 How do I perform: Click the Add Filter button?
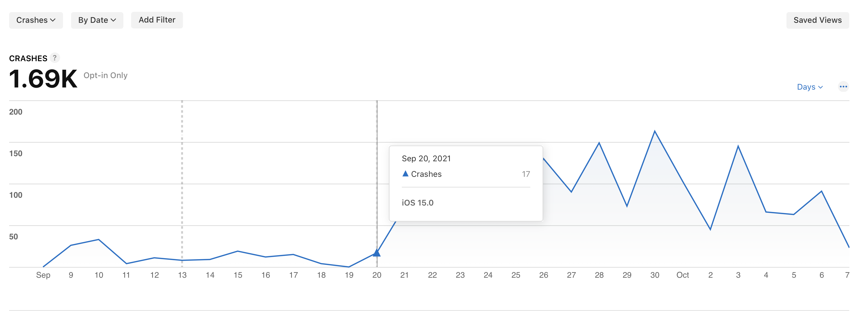(157, 20)
